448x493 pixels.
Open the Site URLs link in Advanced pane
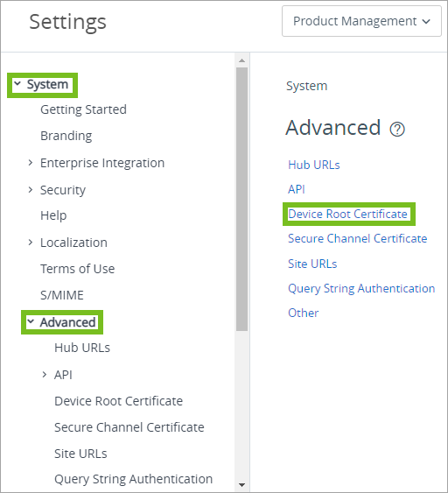[x=312, y=264]
